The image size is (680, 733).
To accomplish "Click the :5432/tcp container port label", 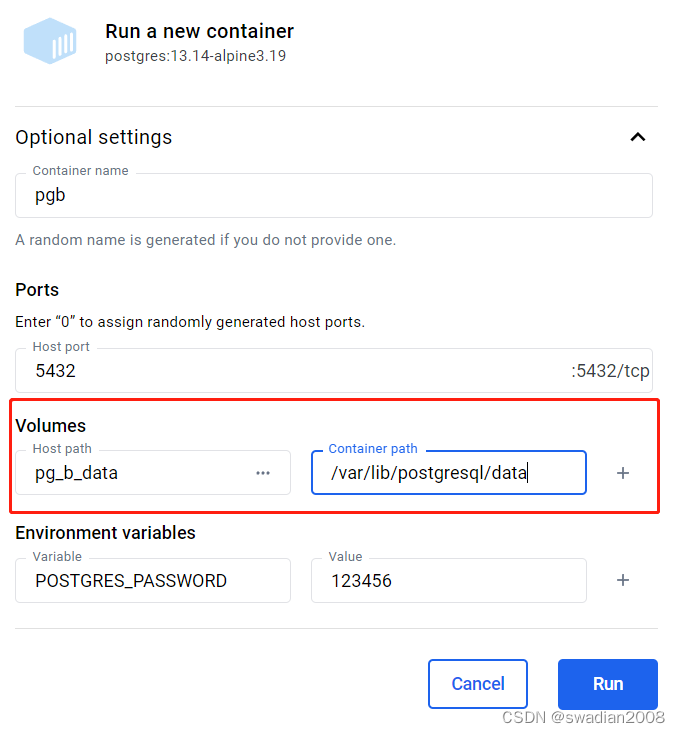I will coord(610,371).
